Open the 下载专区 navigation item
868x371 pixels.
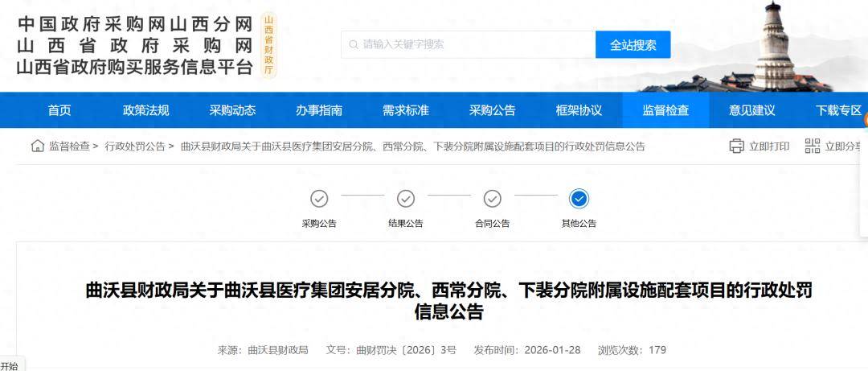pyautogui.click(x=838, y=110)
